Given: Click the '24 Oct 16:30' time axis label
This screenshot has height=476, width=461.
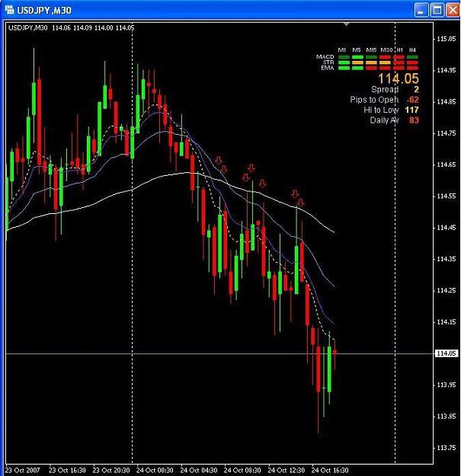Looking at the screenshot, I should coord(330,470).
